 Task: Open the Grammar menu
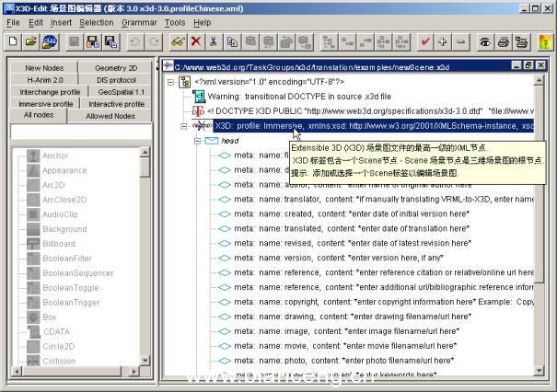(x=139, y=23)
